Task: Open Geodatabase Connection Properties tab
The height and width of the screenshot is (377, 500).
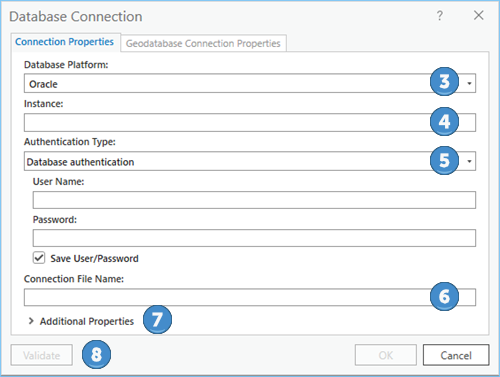Action: tap(203, 43)
